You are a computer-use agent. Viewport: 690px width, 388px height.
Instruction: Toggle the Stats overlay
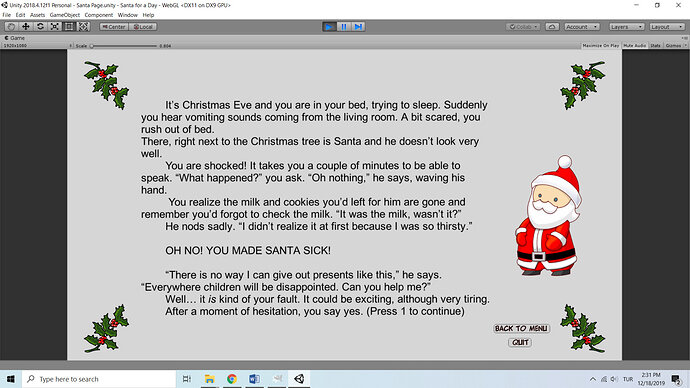coord(656,46)
